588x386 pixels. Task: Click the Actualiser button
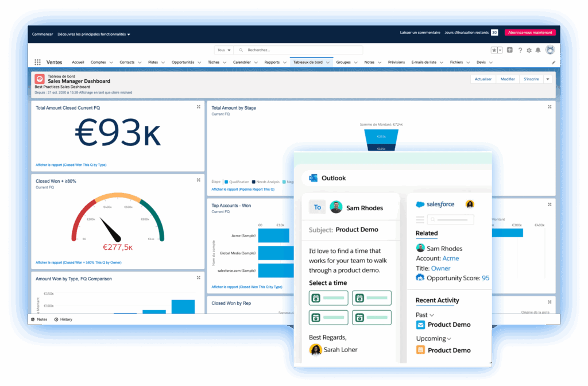(483, 79)
